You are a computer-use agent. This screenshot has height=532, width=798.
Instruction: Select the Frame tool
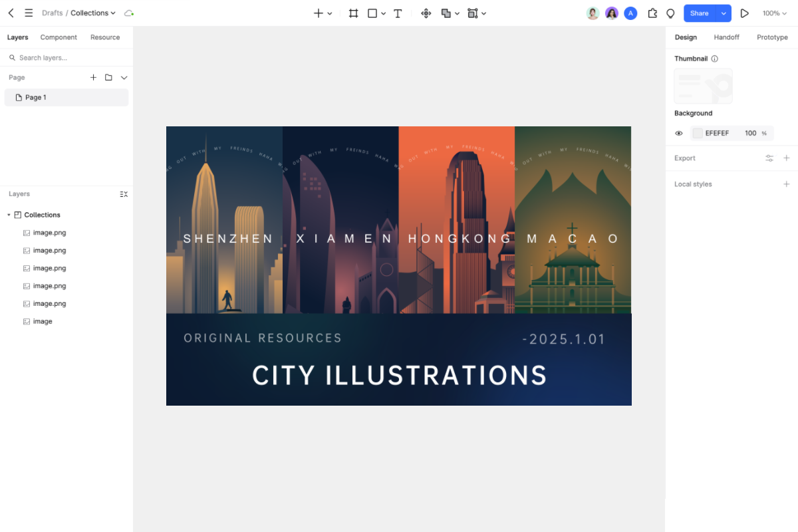(x=354, y=13)
